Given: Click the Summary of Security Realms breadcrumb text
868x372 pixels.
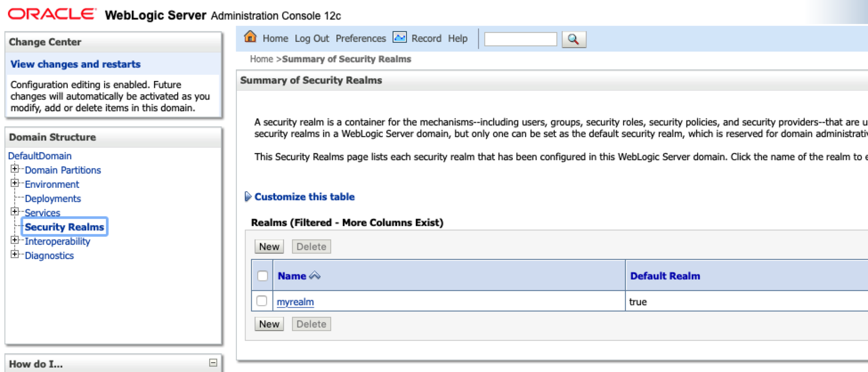Looking at the screenshot, I should (346, 59).
